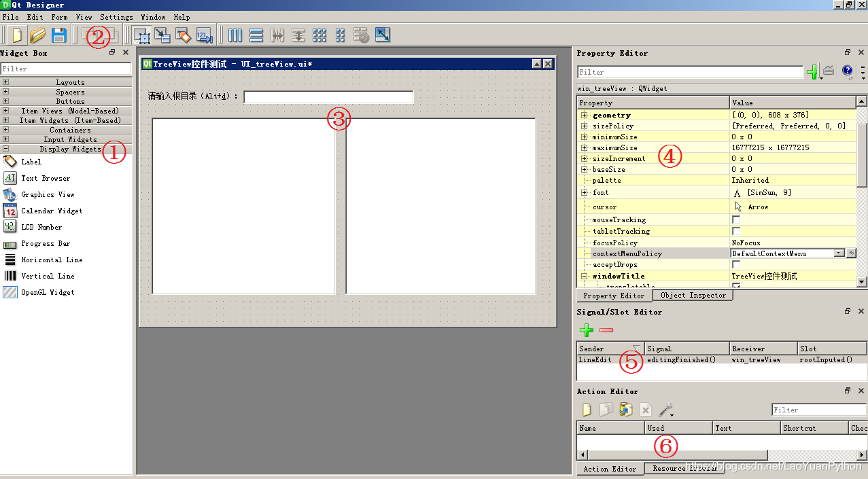
Task: Expand the Layouts category in Widget Box
Action: 6,82
